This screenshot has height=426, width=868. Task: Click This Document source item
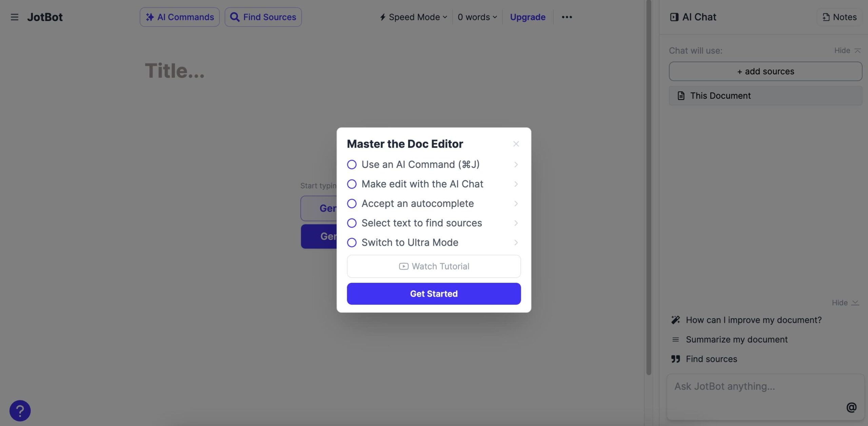pyautogui.click(x=765, y=96)
